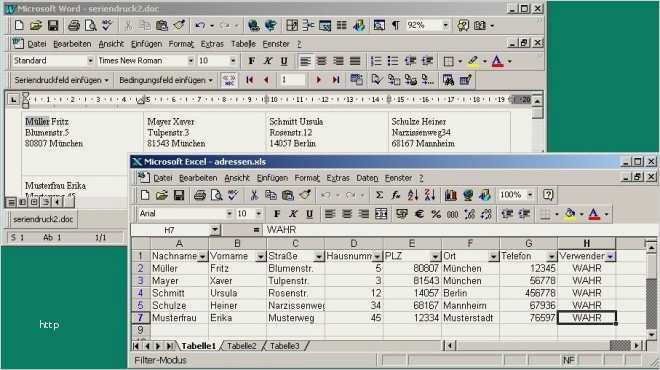Switch to the Tabelle2 sheet tab
The height and width of the screenshot is (370, 660).
(242, 346)
